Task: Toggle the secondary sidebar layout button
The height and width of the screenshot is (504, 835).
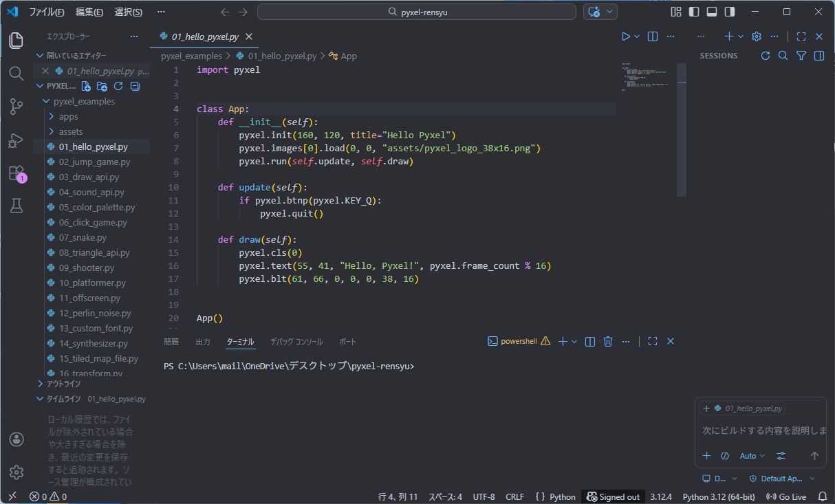Action: click(730, 12)
